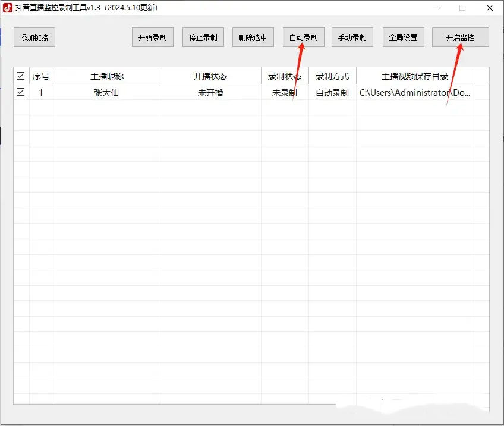Select the 张大仙 nickname cell
The height and width of the screenshot is (426, 504).
pyautogui.click(x=107, y=93)
